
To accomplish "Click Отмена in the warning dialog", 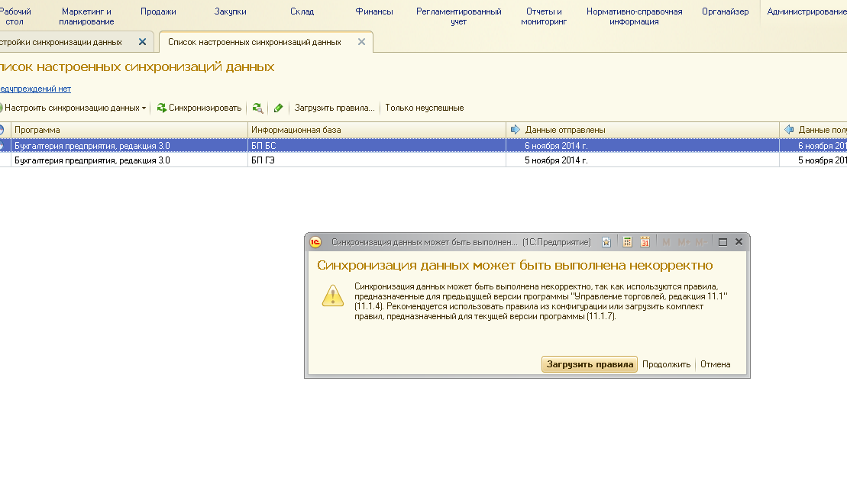I will (715, 364).
